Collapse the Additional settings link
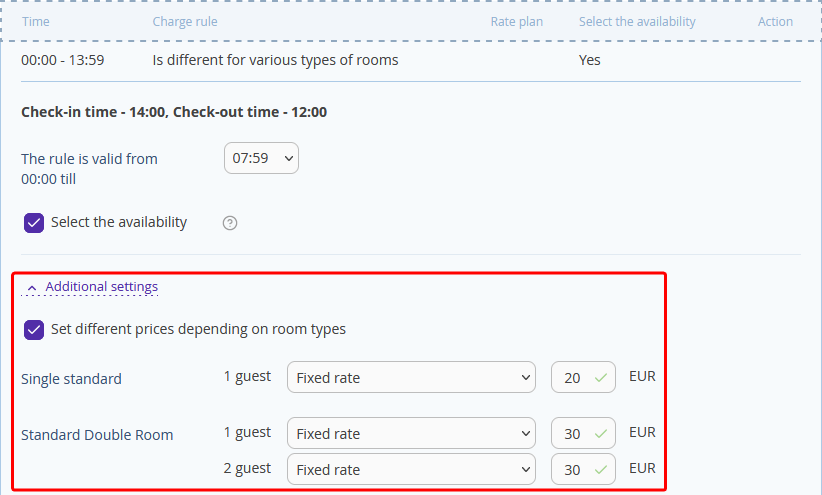Viewport: 822px width, 495px height. (x=101, y=287)
